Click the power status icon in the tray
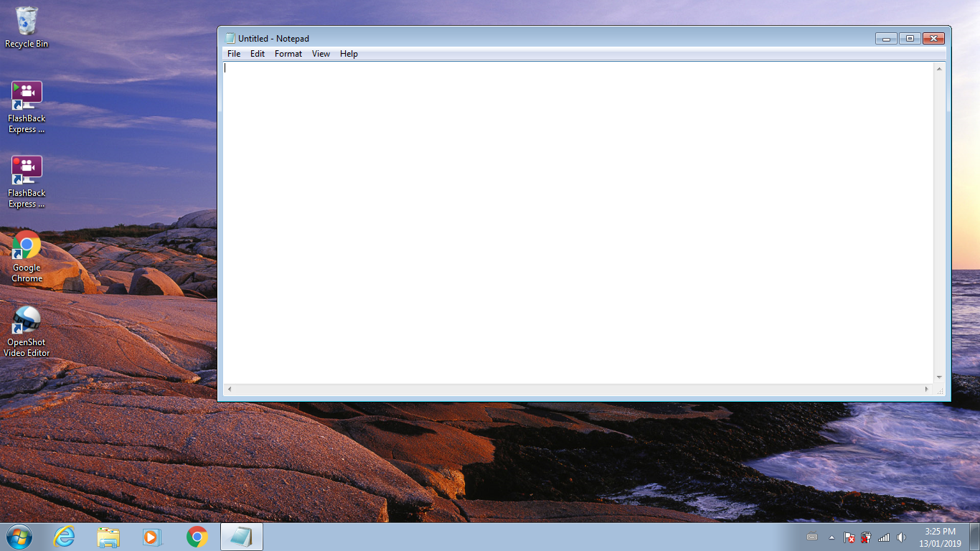 866,537
